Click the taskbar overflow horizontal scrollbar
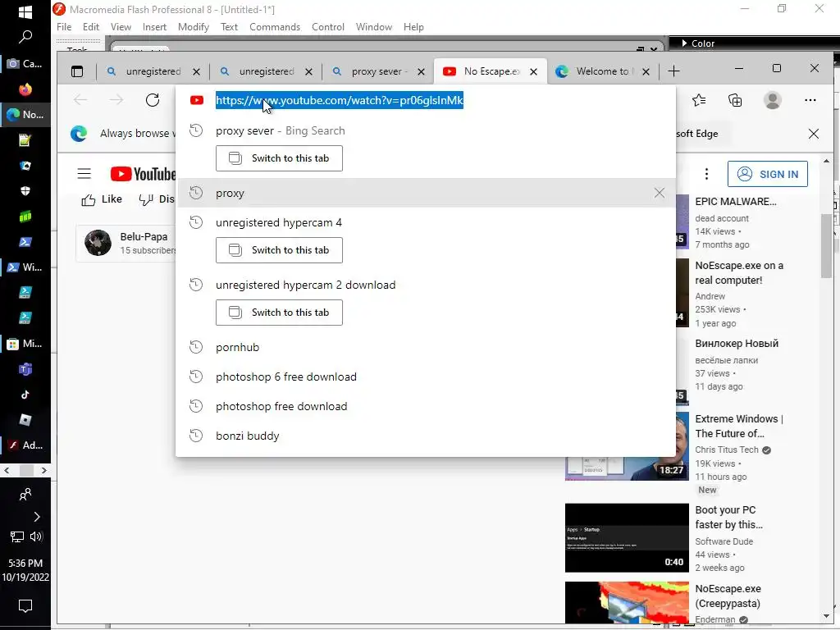The height and width of the screenshot is (630, 840). 25,470
